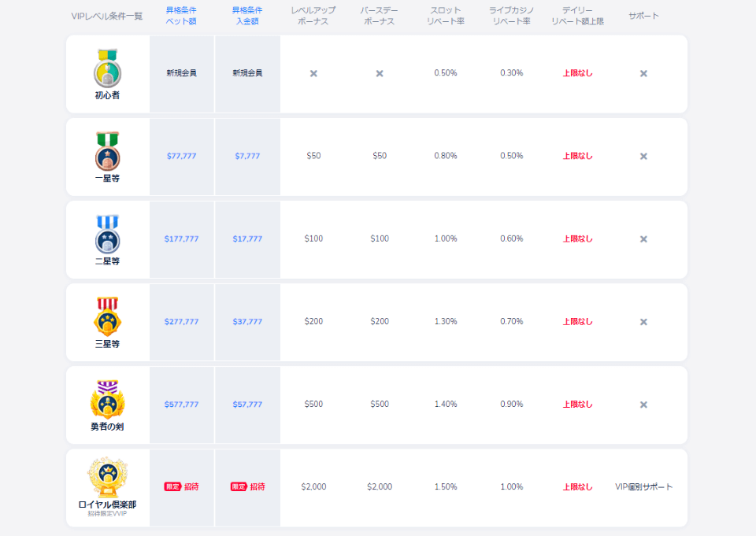
Task: Click the 一星等 bronze medal icon
Action: 107,151
